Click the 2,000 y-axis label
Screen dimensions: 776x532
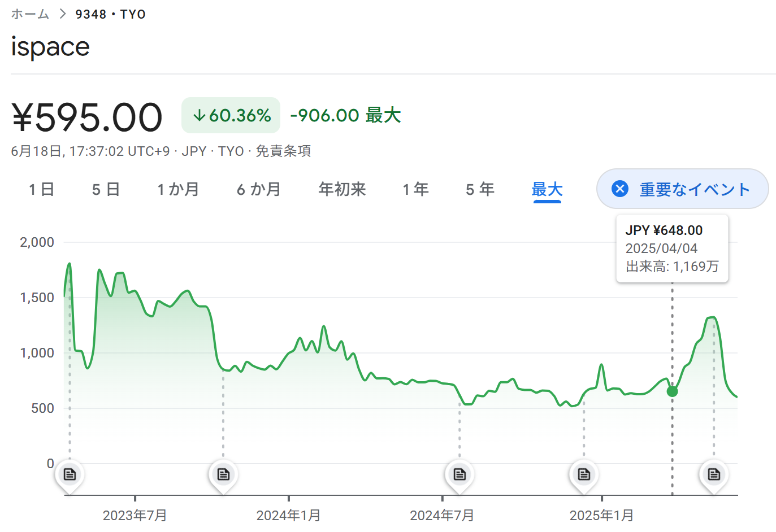click(x=37, y=242)
